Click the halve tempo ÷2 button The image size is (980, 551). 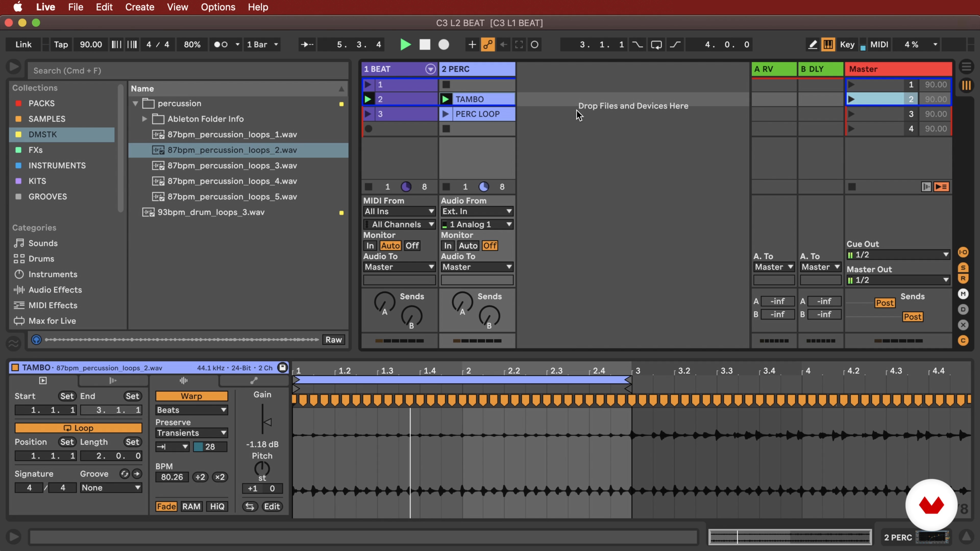[200, 477]
